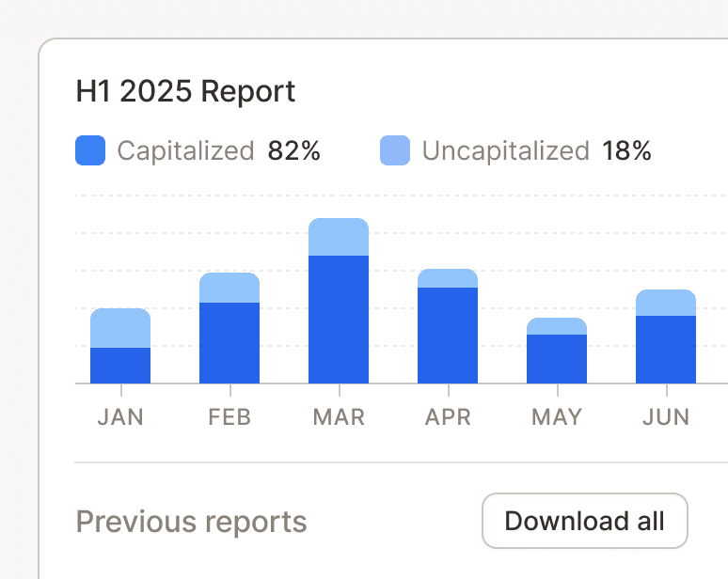The width and height of the screenshot is (728, 579).
Task: Select the light blue top of the JAN bar
Action: (x=120, y=328)
